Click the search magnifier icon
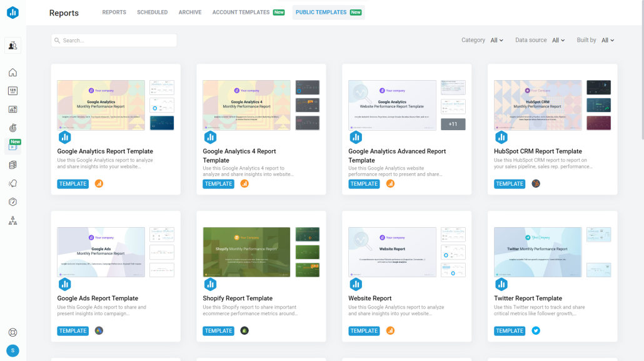The image size is (644, 361). click(57, 40)
